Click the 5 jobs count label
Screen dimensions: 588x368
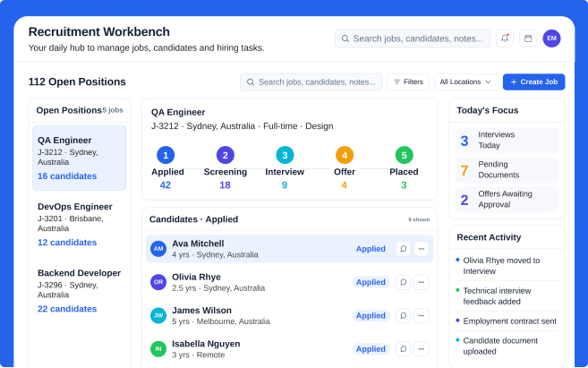[x=113, y=110]
